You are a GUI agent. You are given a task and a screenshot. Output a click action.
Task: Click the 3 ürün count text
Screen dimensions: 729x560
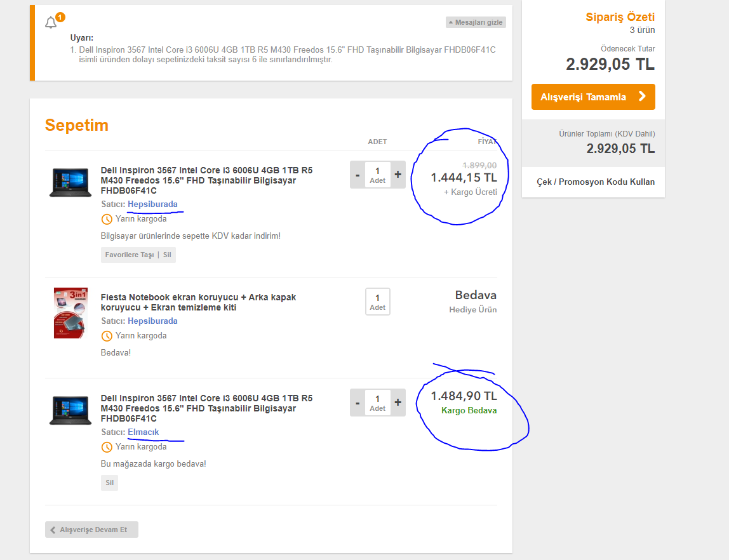(x=642, y=30)
